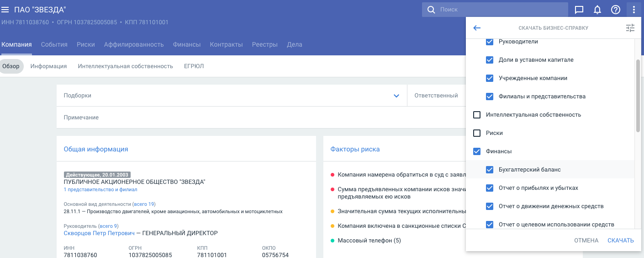Open the ЕГРЮЛ subtab
644x258 pixels.
click(194, 66)
